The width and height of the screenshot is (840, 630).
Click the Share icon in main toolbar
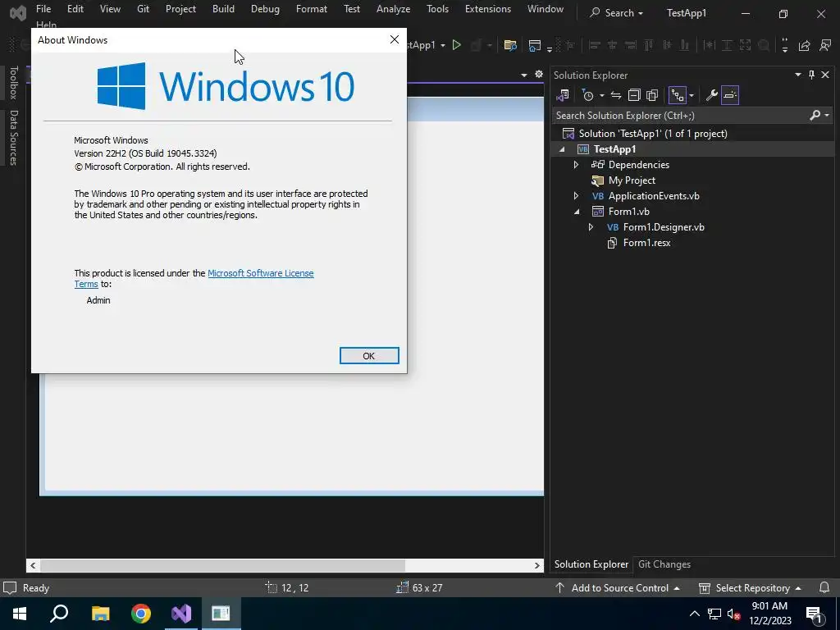coord(804,46)
